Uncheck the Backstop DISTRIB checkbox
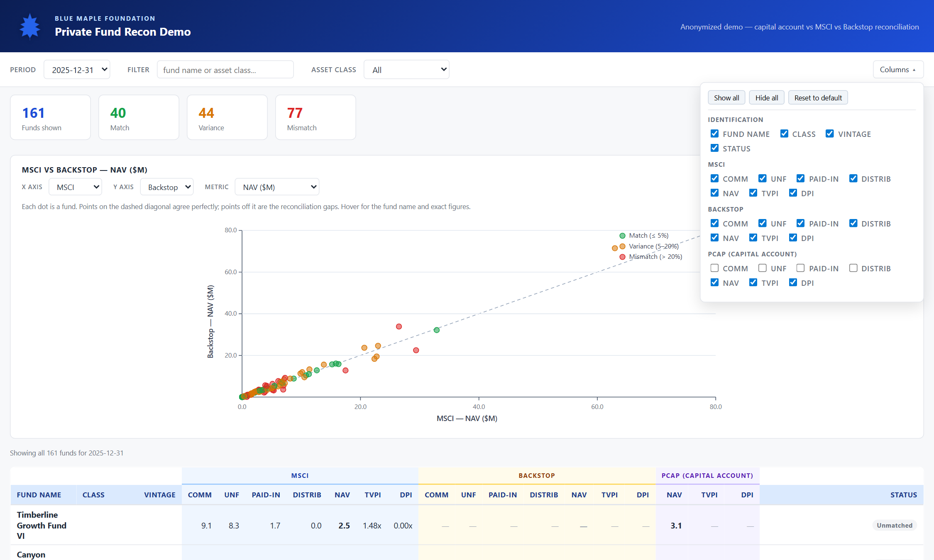This screenshot has width=934, height=560. click(853, 223)
